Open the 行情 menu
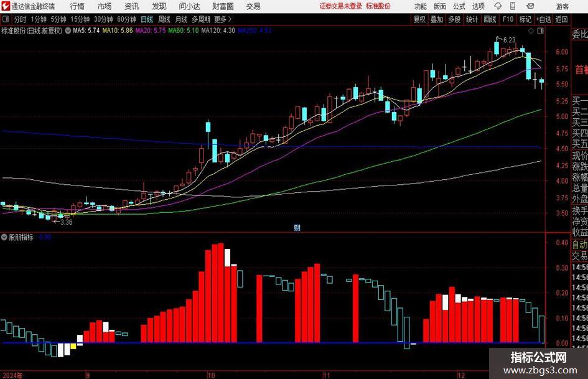Viewport: 588px width, 379px height. (77, 6)
